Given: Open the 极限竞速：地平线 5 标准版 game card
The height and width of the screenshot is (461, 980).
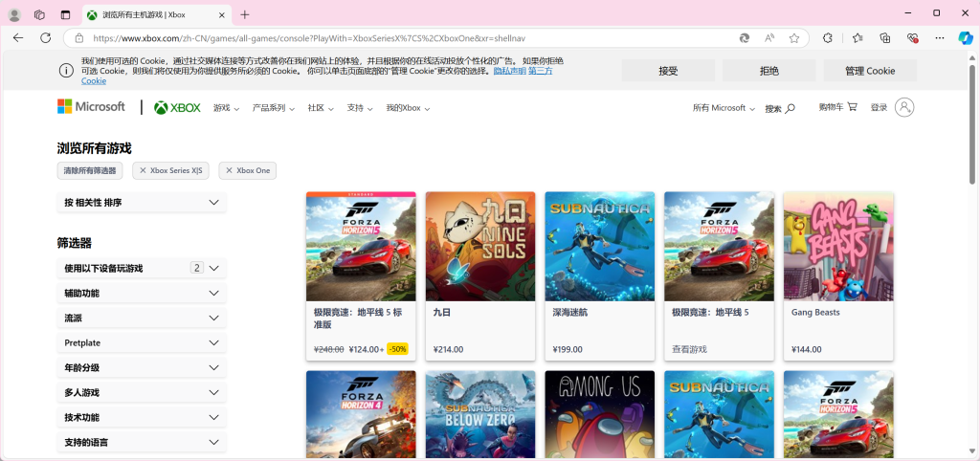Looking at the screenshot, I should [361, 276].
